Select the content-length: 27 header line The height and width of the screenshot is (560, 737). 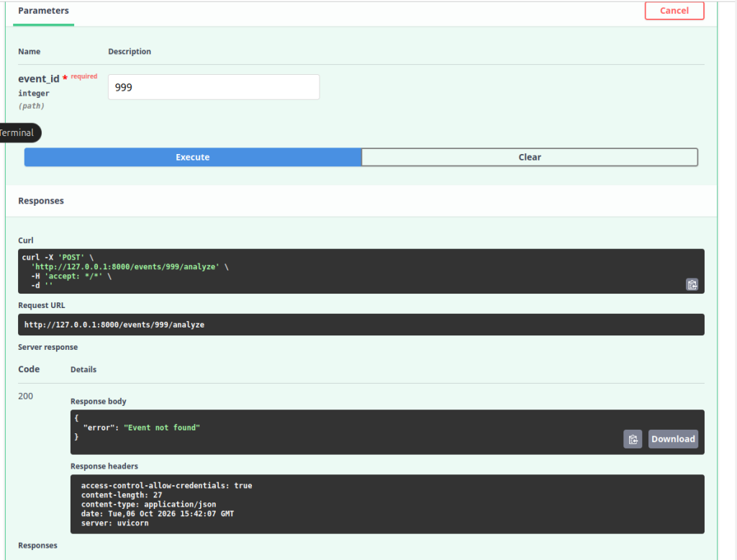(121, 494)
